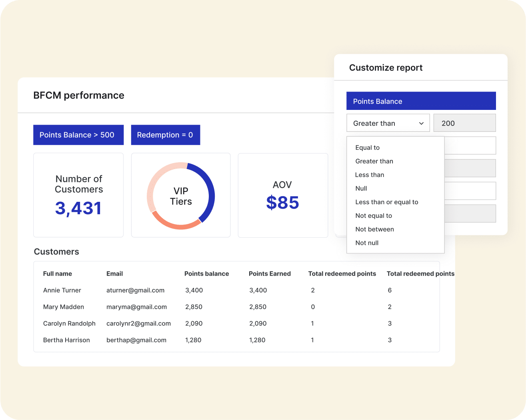Image resolution: width=526 pixels, height=420 pixels.
Task: Click the AOV $85 metric card
Action: 282,195
